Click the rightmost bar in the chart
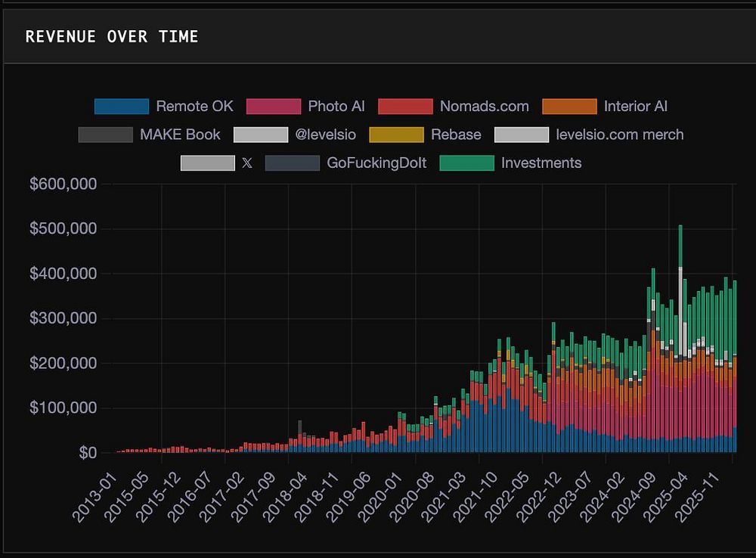756x558 pixels. click(x=735, y=367)
